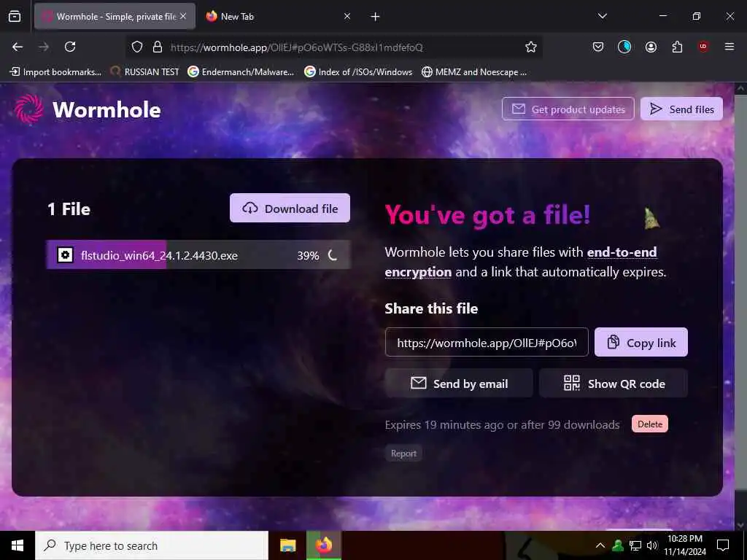Screen dimensions: 747x560
Task: Click the download spinner icon
Action: (333, 255)
